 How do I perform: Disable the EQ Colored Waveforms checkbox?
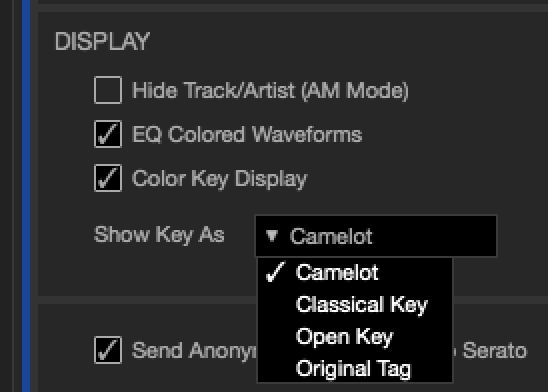108,134
